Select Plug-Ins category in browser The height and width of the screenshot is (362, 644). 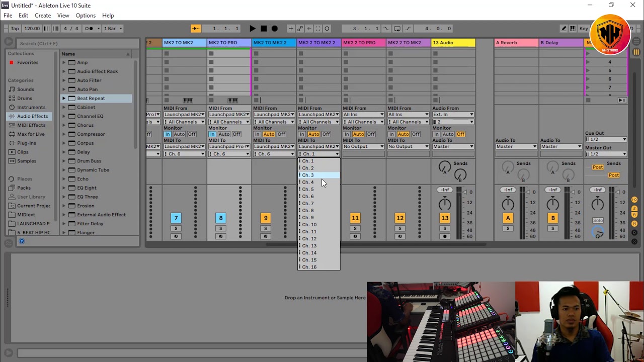(x=27, y=143)
